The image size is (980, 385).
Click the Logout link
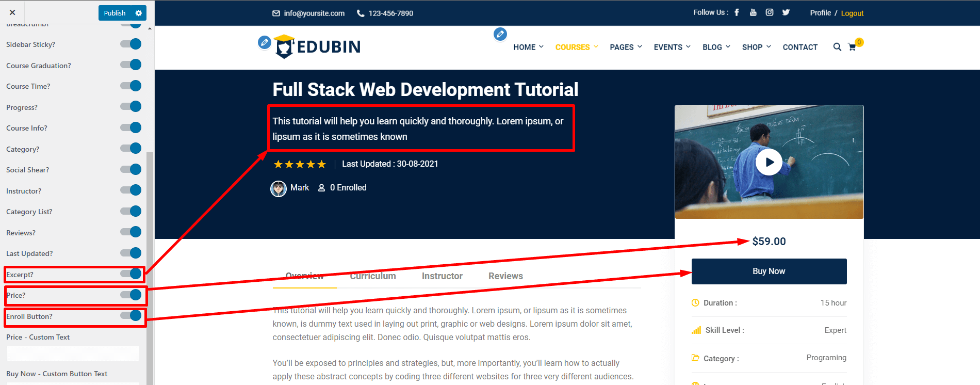[x=852, y=13]
